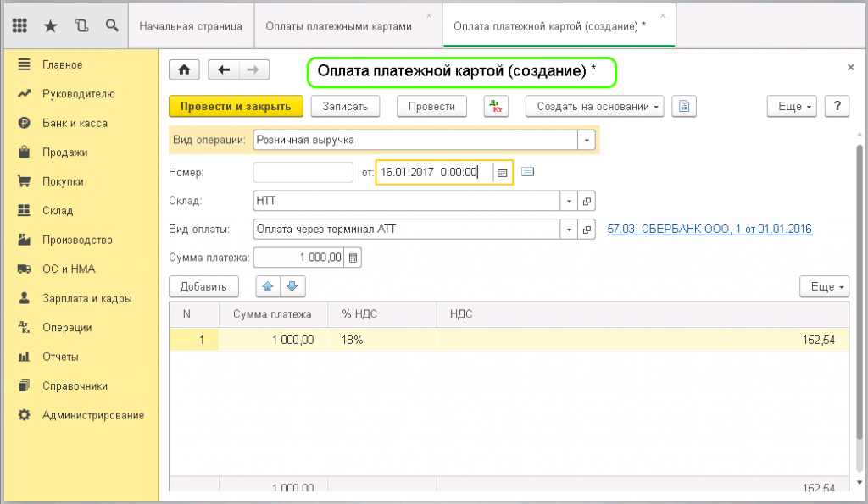Click the Номер input field
Screen dimensions: 868x504
(x=303, y=172)
